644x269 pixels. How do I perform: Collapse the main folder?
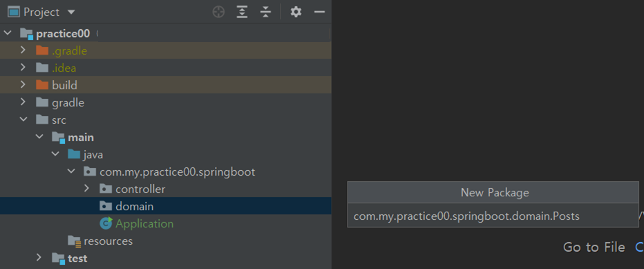[39, 136]
